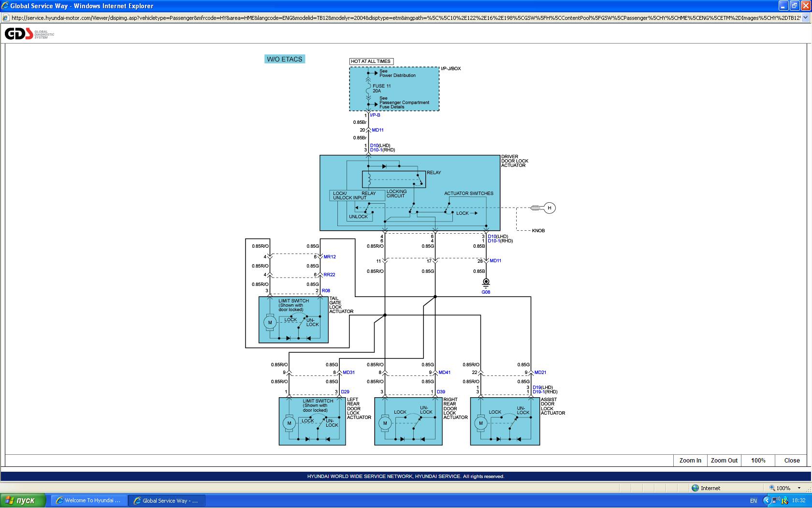This screenshot has width=812, height=508.
Task: Click the MD31 connector label
Action: pos(348,373)
